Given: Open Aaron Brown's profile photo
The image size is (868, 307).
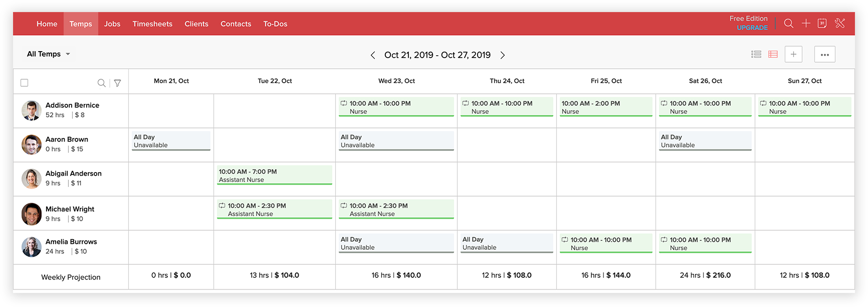Looking at the screenshot, I should click(x=32, y=144).
